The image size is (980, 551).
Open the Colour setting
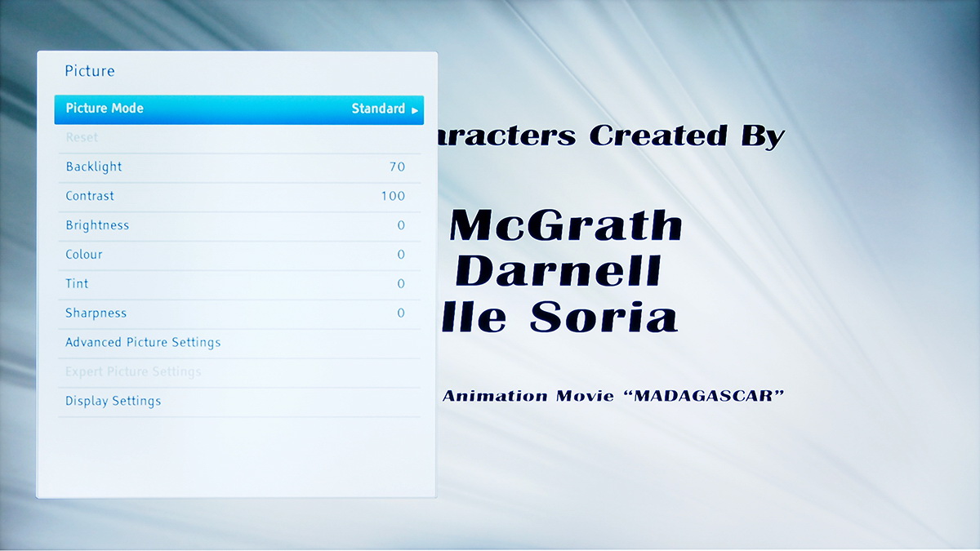point(238,256)
